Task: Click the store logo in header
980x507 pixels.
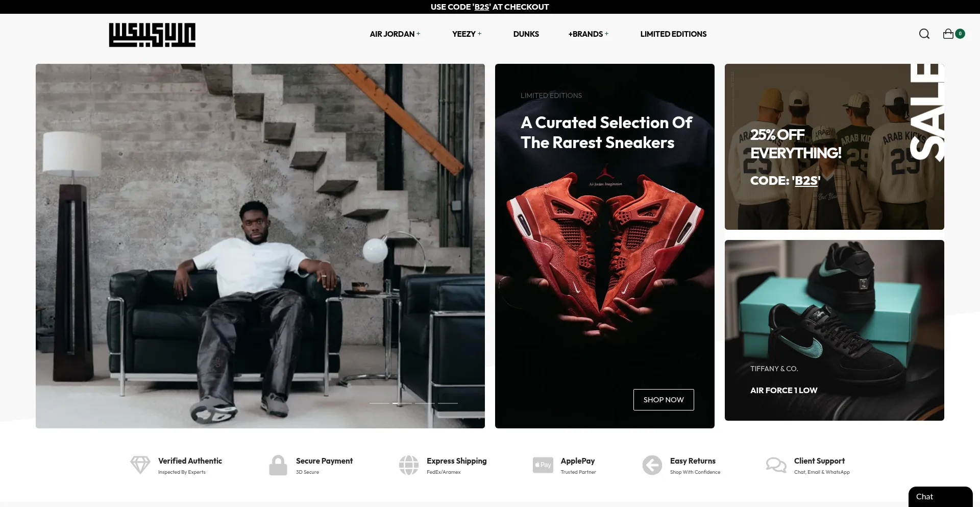Action: [x=152, y=35]
